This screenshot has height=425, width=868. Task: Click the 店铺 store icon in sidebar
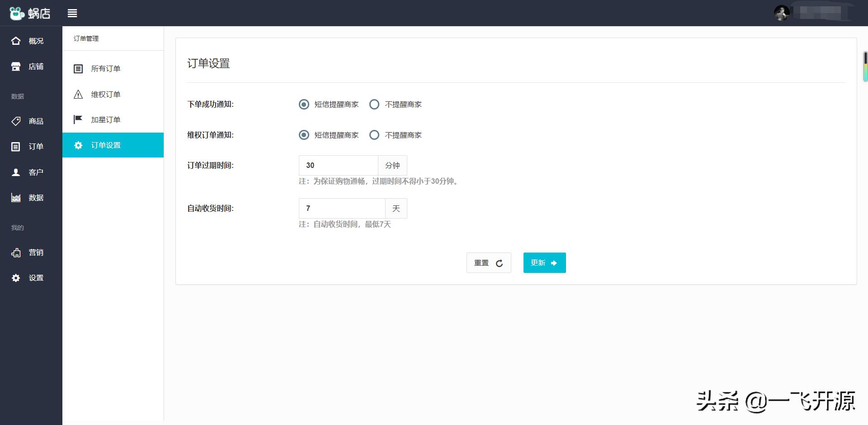coord(16,67)
